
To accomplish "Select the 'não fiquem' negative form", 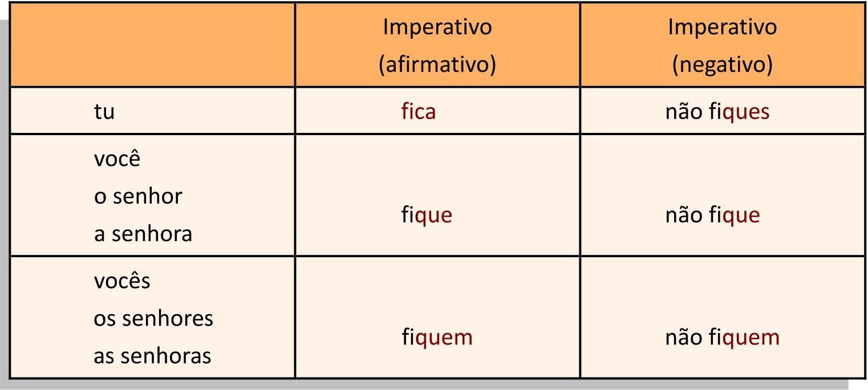I will click(x=722, y=338).
